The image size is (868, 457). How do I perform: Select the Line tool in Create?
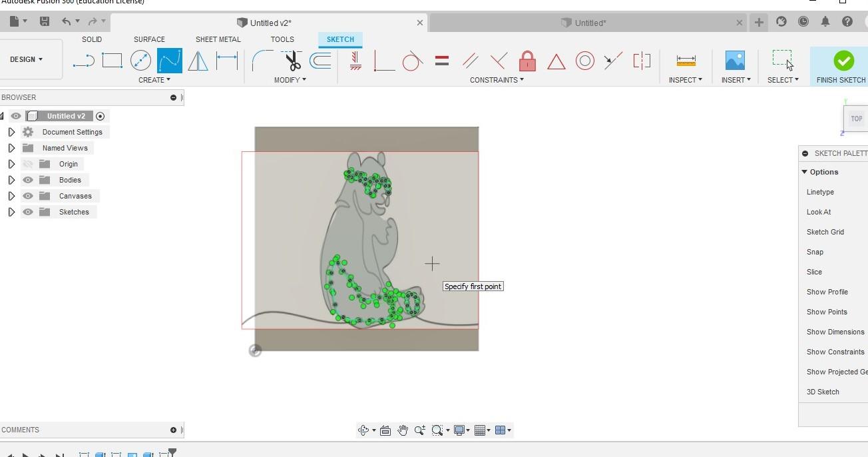coord(83,61)
